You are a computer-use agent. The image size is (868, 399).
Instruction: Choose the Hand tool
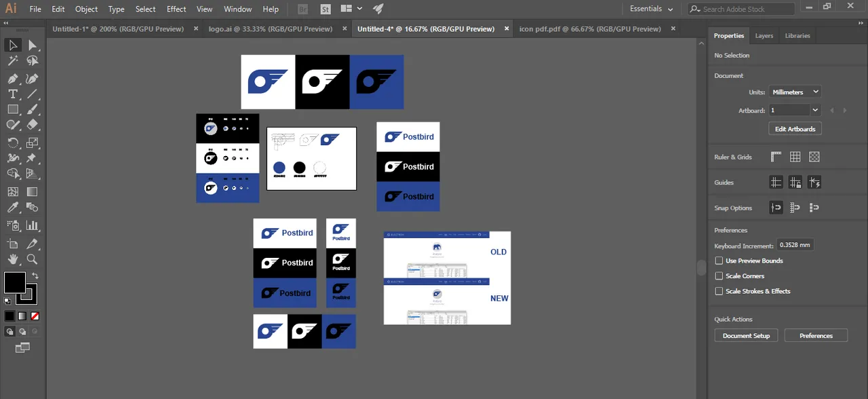pos(13,259)
